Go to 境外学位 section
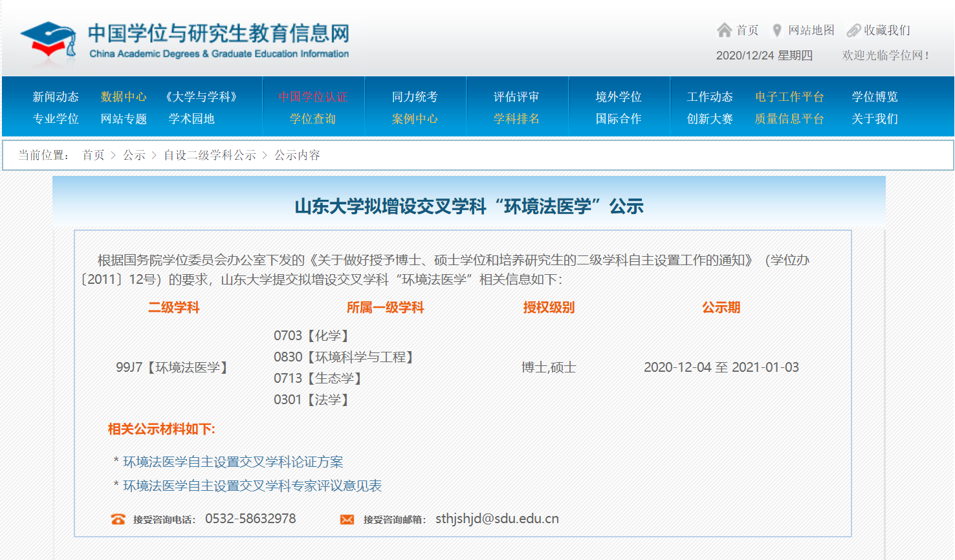This screenshot has height=560, width=955. pos(619,97)
